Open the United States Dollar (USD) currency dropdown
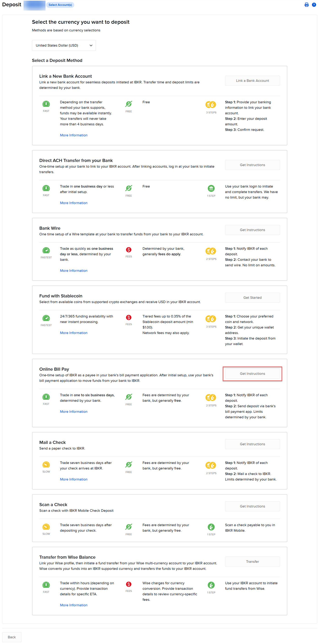Viewport: 320px width, 644px height. click(64, 45)
